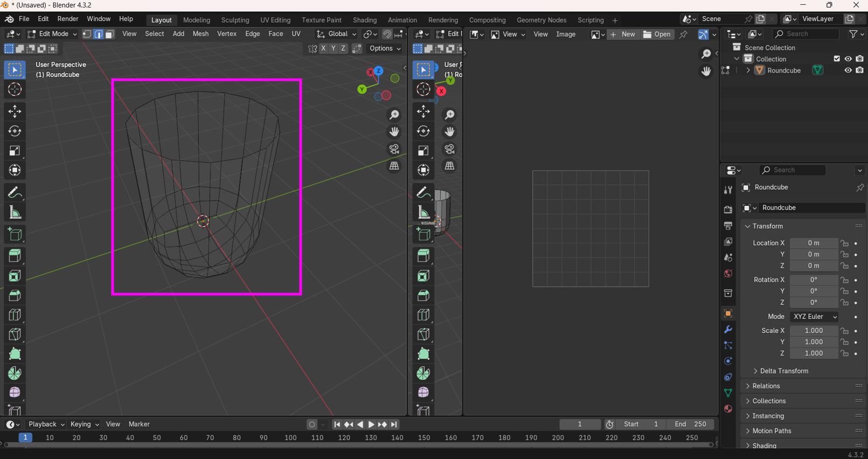Click the End 250 frame field
Screen dimensions: 868x459
point(690,425)
